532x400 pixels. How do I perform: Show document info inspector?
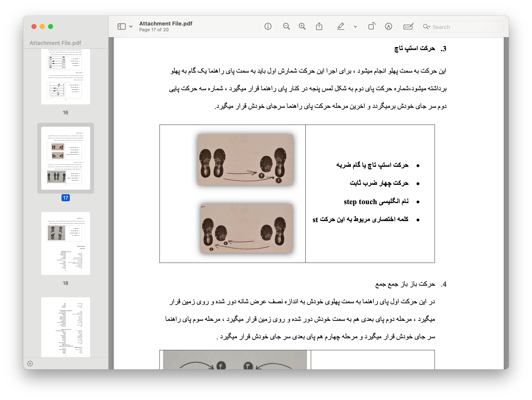[268, 27]
